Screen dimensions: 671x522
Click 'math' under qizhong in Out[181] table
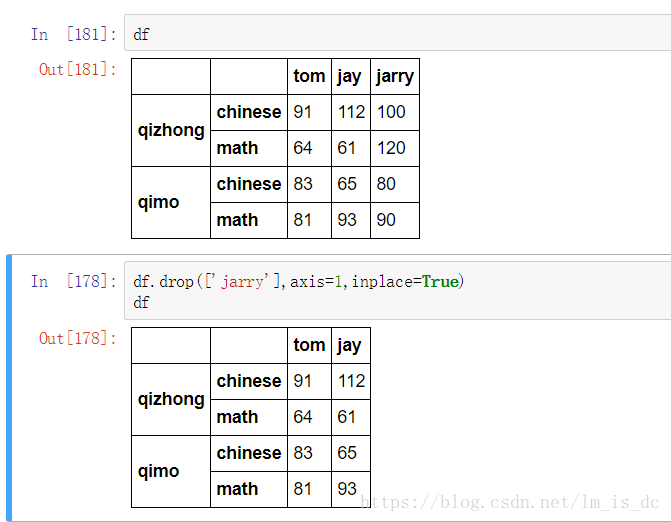(249, 148)
